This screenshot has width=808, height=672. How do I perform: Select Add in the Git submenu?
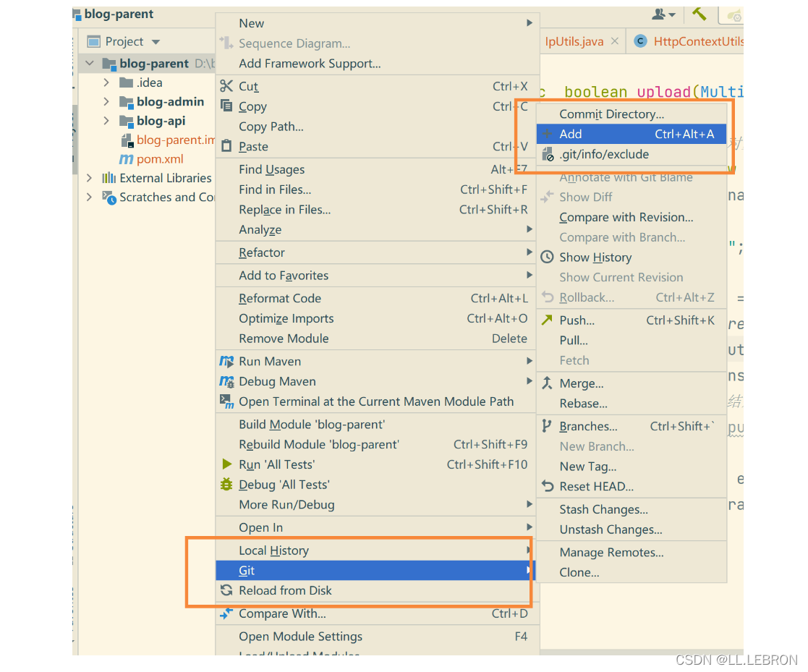point(570,134)
